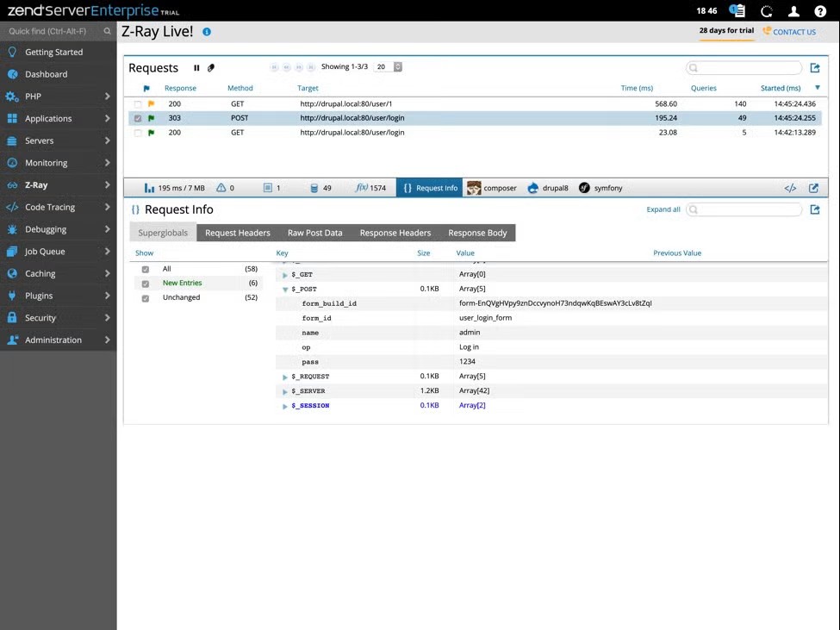Click the restart/refresh server icon
840x630 pixels.
[767, 10]
